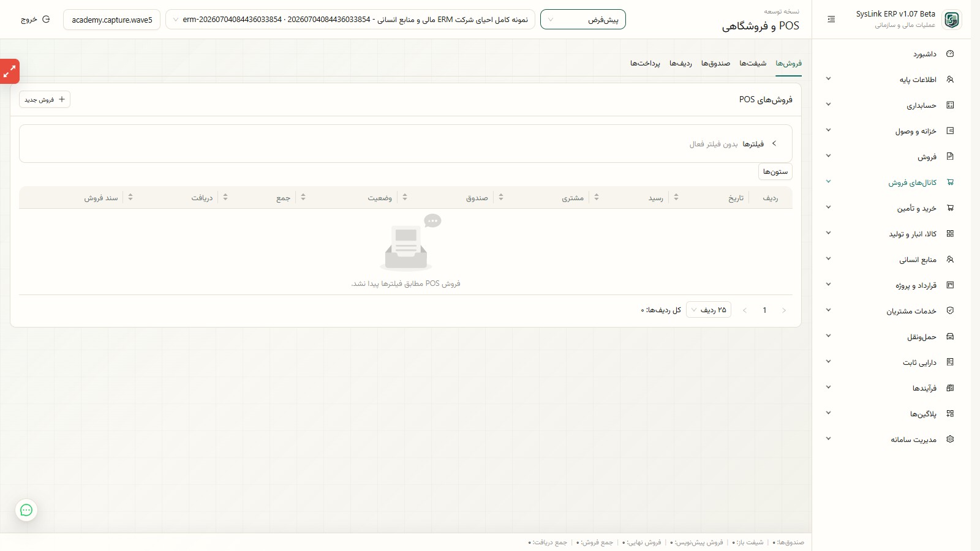Click the خزانه و وصول icon
Screen dimensions: 980x551
pos(950,131)
